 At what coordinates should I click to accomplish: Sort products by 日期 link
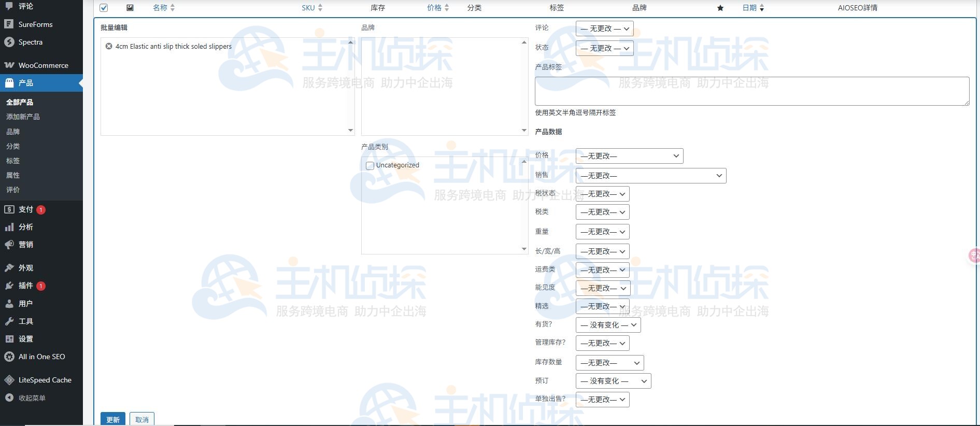coord(749,8)
